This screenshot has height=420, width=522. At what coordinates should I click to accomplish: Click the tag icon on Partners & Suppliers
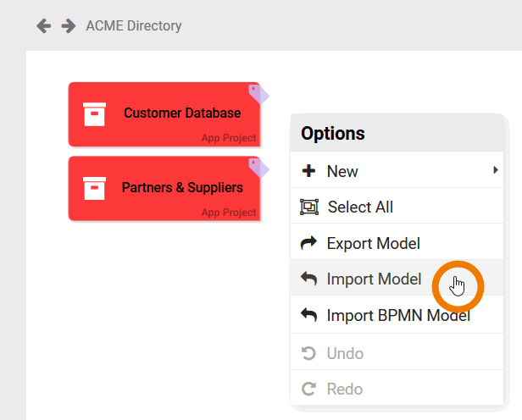(x=258, y=167)
